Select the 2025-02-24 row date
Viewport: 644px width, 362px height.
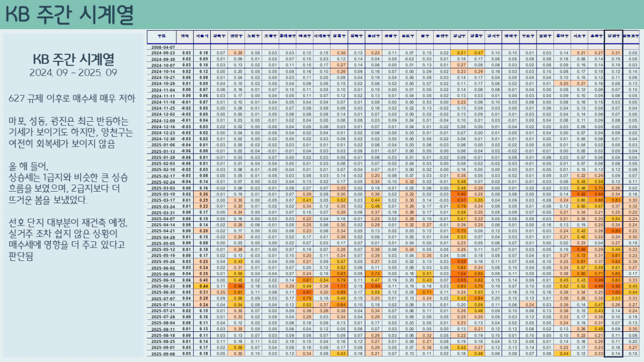pyautogui.click(x=163, y=182)
